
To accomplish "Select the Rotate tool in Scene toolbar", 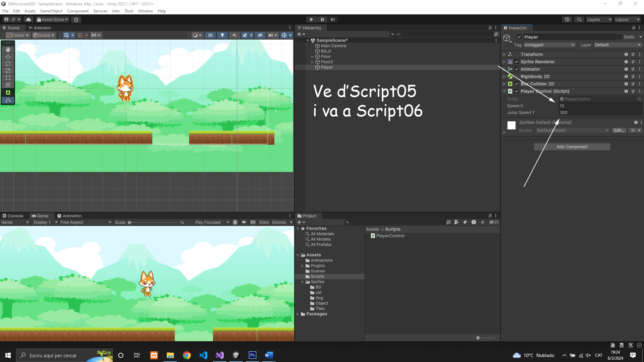I will click(x=8, y=64).
